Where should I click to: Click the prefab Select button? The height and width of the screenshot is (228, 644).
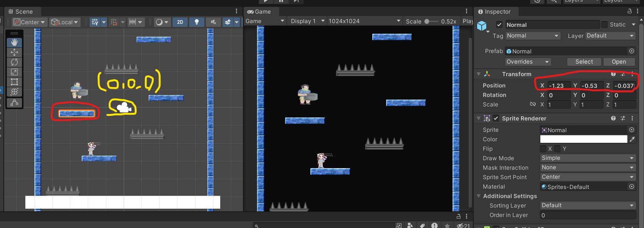click(x=584, y=62)
